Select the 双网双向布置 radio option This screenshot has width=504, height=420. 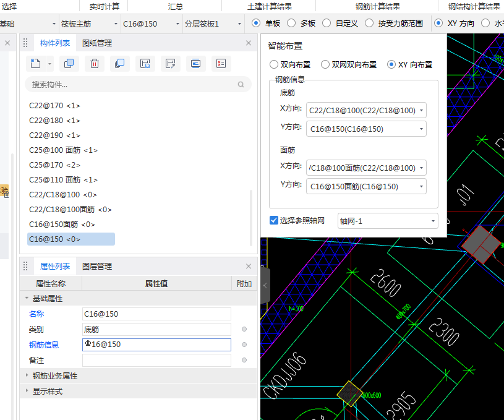coord(325,65)
